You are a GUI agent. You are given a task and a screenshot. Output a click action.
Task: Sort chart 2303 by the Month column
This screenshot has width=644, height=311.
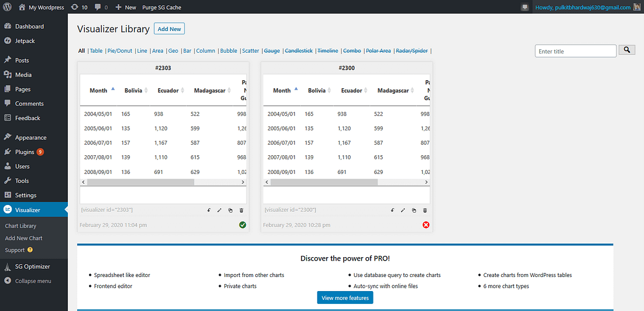[98, 90]
